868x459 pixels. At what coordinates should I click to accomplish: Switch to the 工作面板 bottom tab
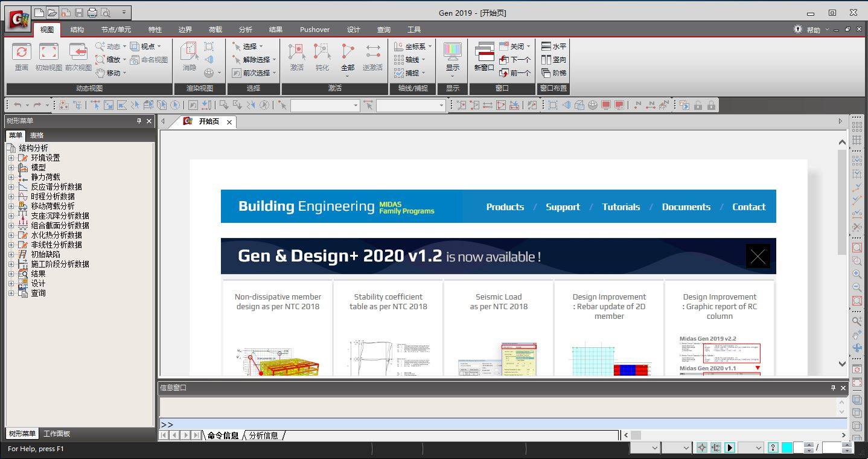coord(57,434)
